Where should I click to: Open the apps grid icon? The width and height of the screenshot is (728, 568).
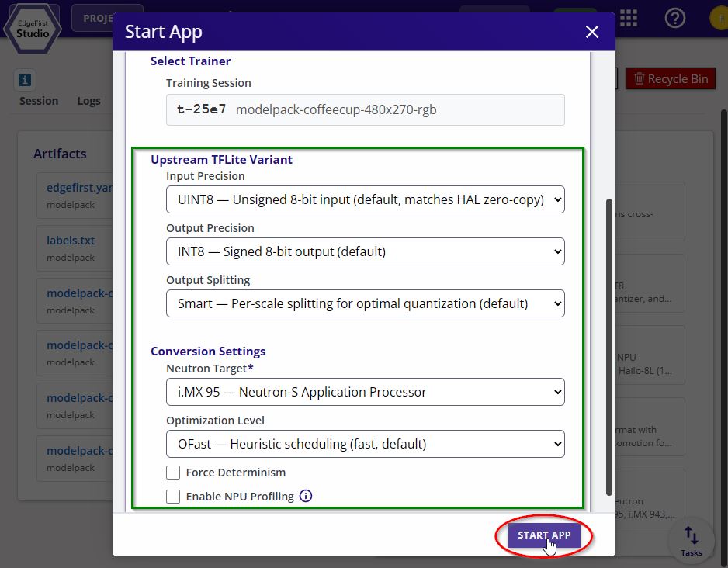click(x=628, y=18)
